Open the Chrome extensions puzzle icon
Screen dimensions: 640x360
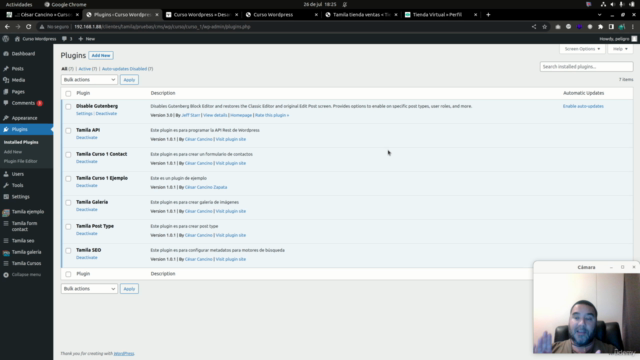coord(600,27)
